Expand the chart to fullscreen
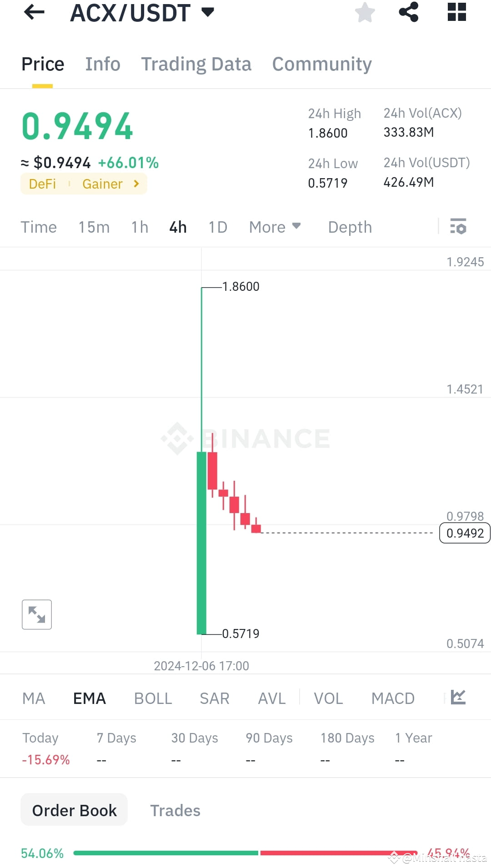This screenshot has height=868, width=491. pyautogui.click(x=36, y=614)
